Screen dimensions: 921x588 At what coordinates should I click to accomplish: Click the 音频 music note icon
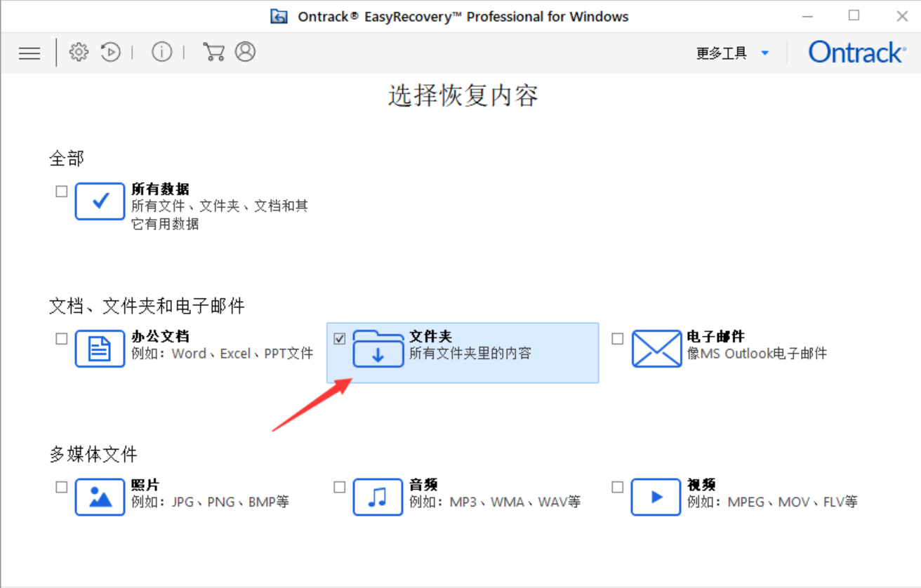(378, 497)
